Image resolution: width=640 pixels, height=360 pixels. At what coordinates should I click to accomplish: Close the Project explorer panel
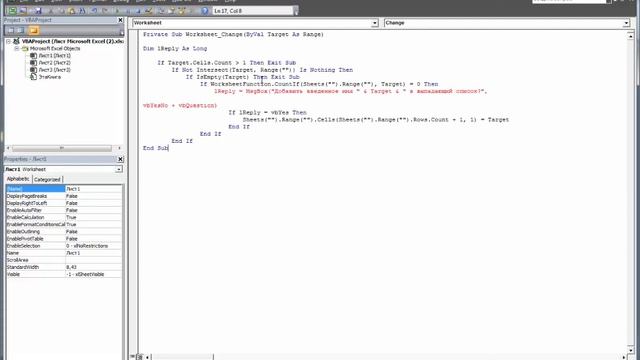120,20
